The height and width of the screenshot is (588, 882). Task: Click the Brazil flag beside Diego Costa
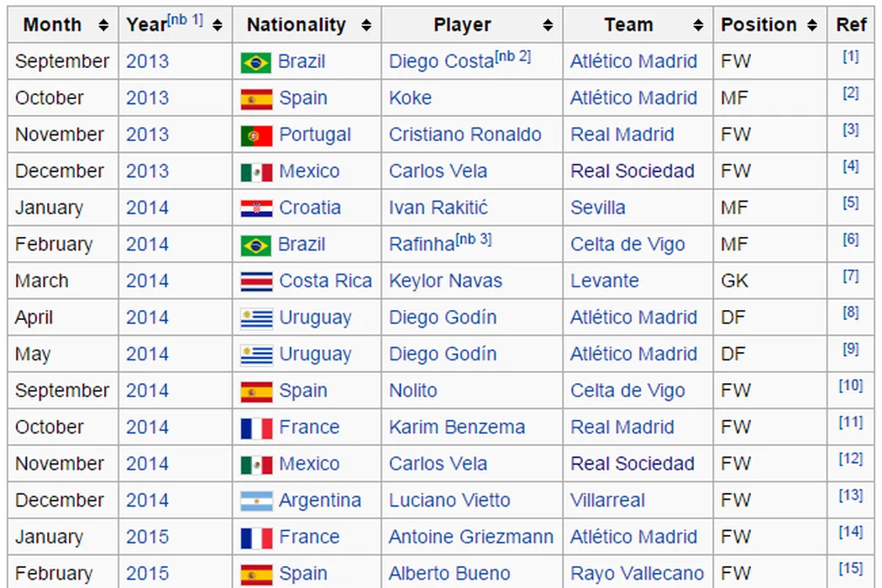click(x=256, y=62)
